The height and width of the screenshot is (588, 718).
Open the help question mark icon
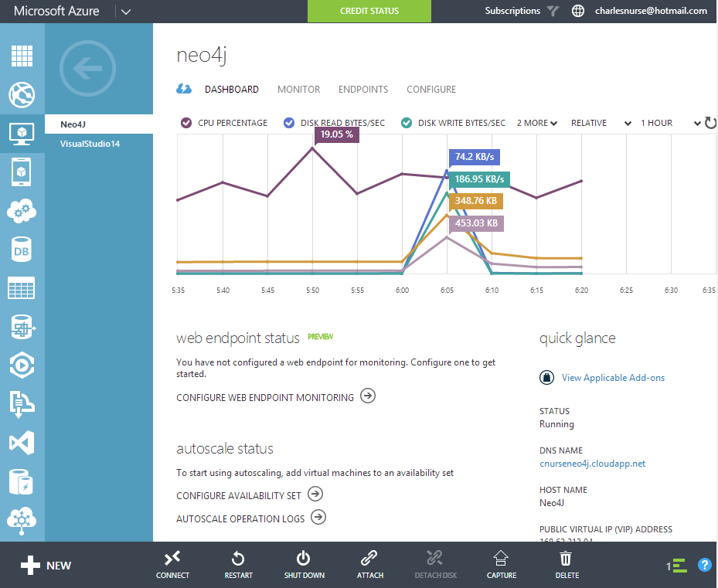tap(704, 565)
